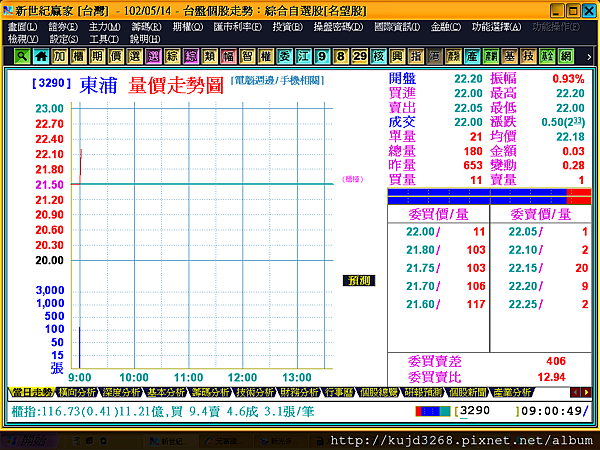Switch to the 財務分析 tab
The height and width of the screenshot is (450, 600).
click(x=299, y=392)
